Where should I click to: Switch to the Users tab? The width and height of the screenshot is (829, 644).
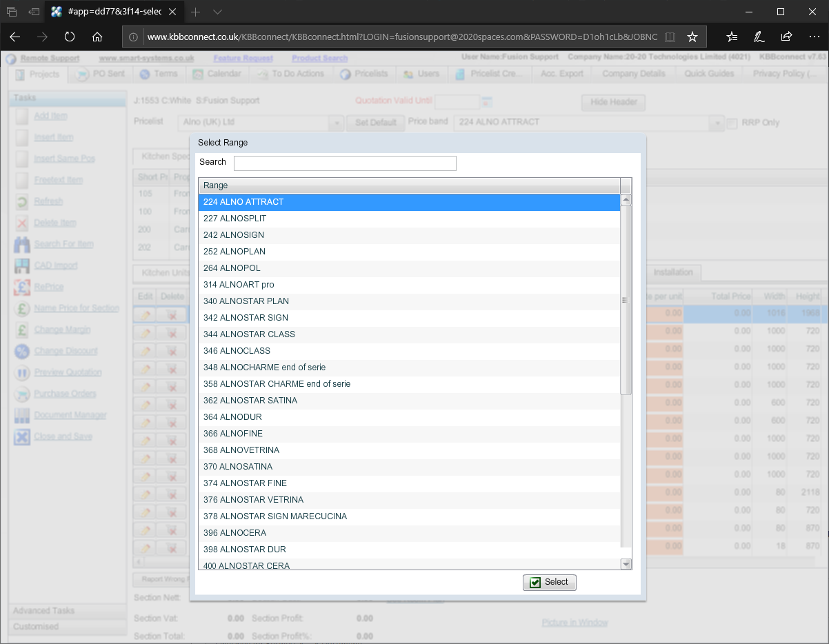pos(421,74)
